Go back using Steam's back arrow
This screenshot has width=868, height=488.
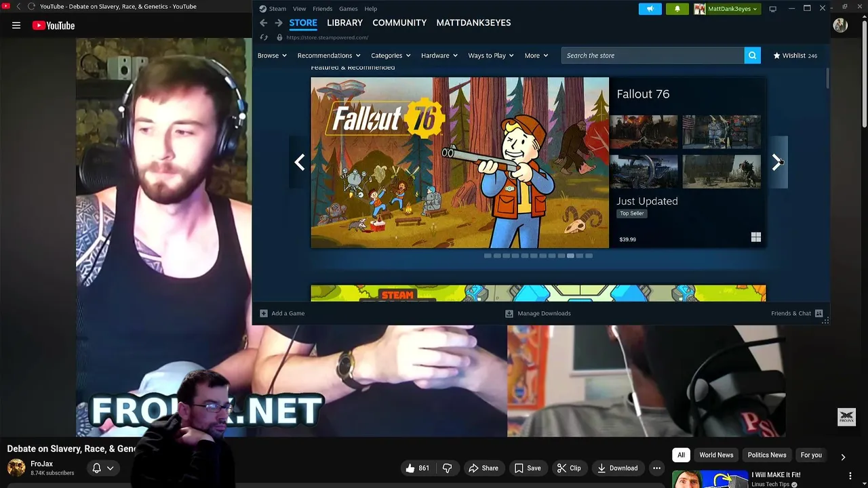coord(264,23)
